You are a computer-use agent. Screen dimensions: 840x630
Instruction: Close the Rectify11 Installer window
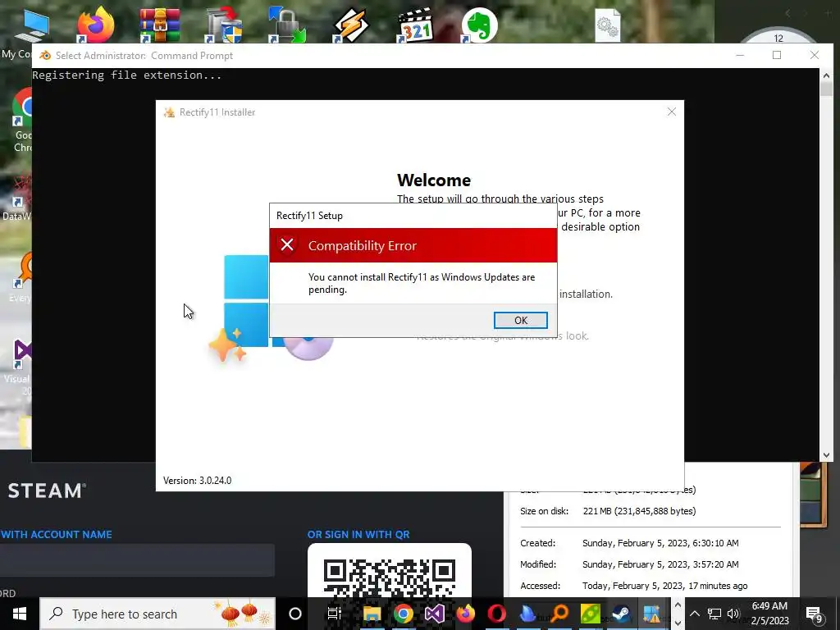(671, 112)
